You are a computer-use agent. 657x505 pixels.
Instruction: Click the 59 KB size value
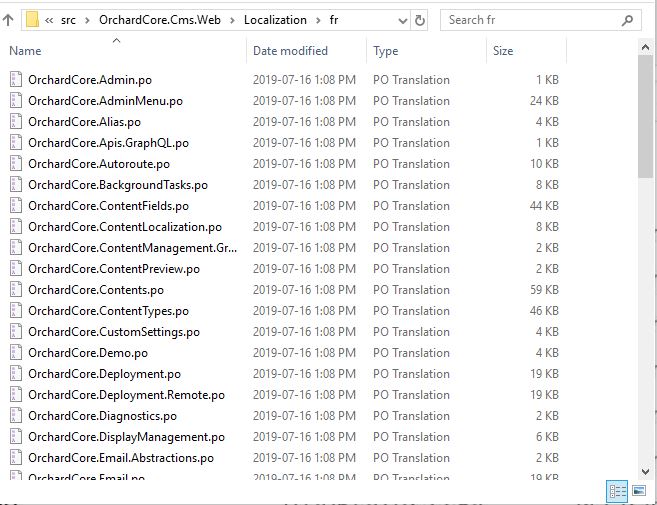(544, 290)
